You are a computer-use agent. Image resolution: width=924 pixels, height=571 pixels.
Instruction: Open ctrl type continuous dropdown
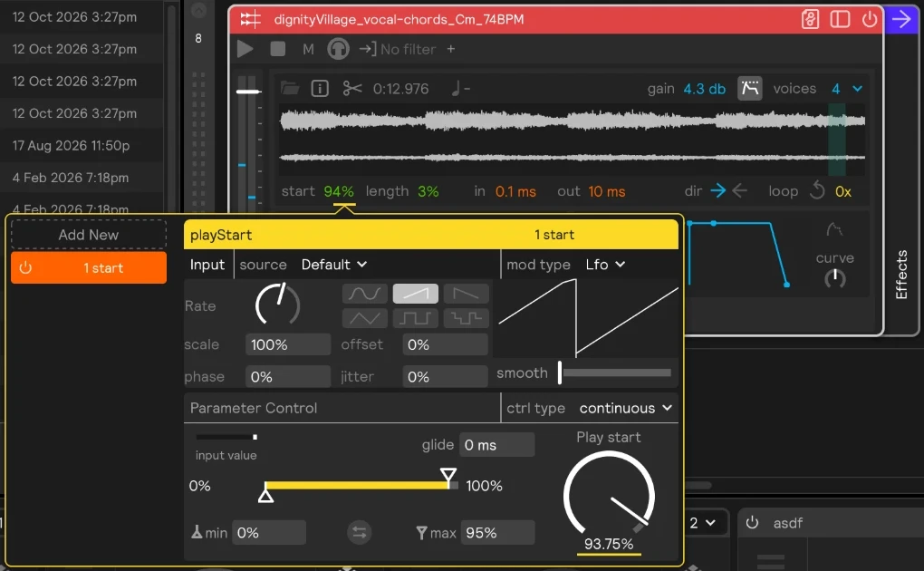625,408
